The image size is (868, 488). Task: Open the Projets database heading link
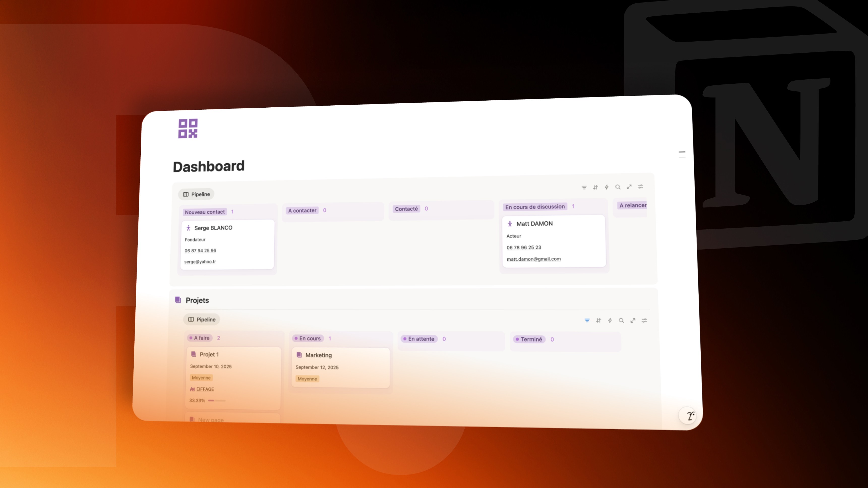(x=197, y=300)
